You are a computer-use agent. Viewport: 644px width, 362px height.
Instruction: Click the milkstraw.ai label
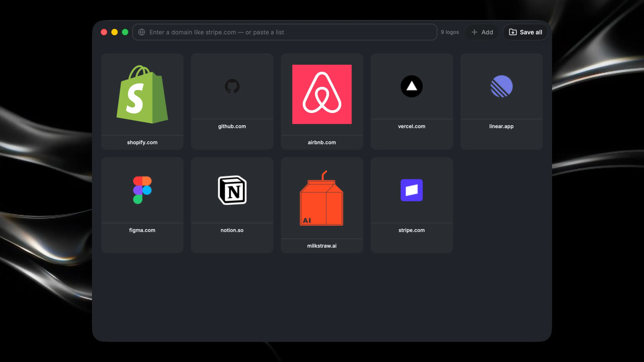[x=322, y=246]
